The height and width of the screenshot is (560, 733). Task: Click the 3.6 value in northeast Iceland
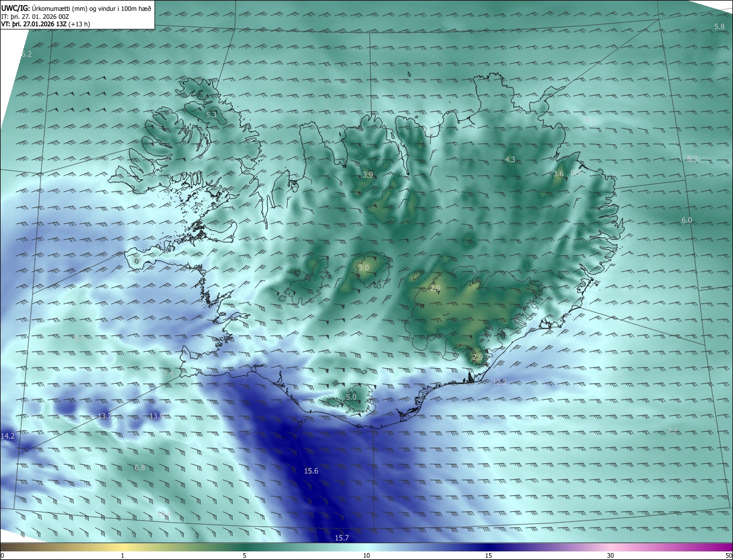coord(558,173)
